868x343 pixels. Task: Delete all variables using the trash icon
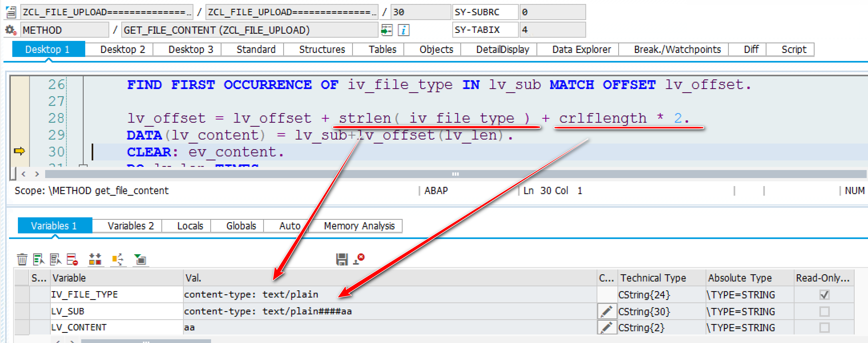coord(22,259)
